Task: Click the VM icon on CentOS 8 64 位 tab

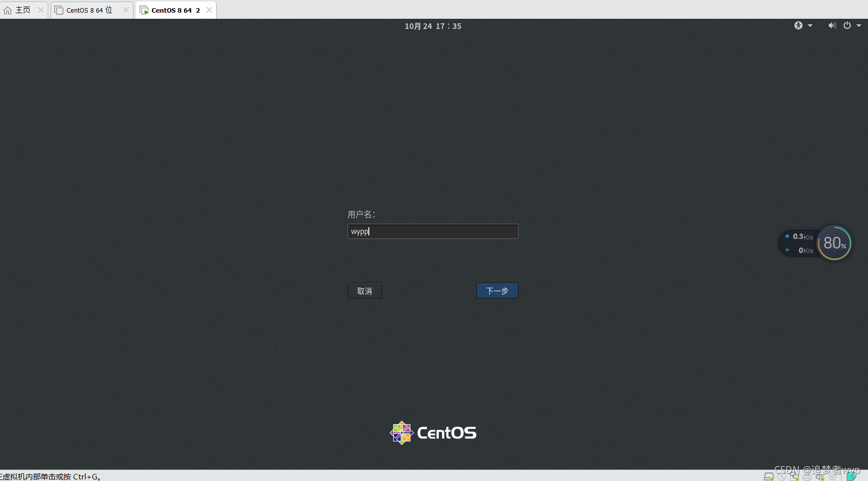Action: point(59,10)
